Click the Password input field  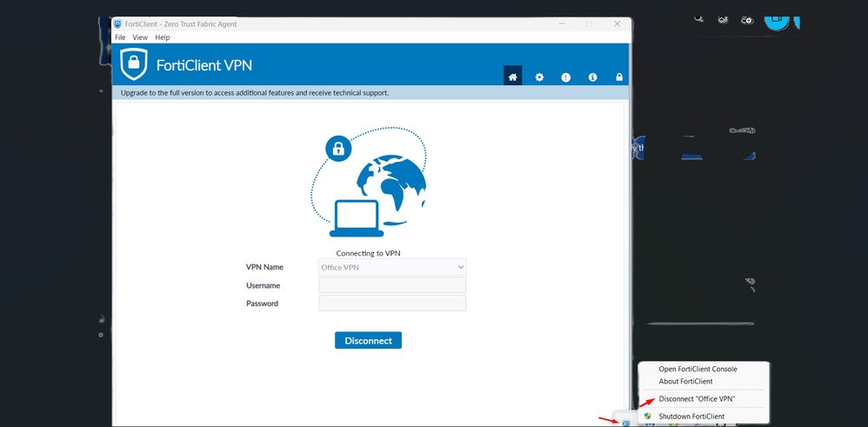click(x=392, y=303)
